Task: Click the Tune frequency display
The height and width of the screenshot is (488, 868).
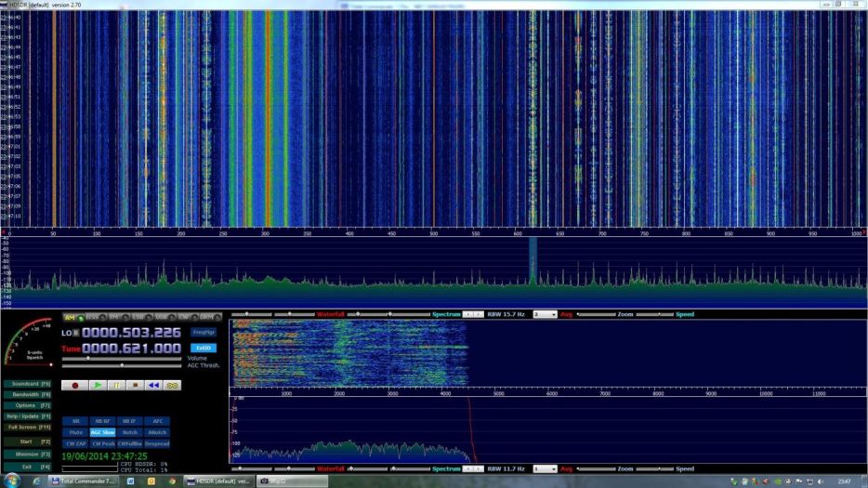Action: pyautogui.click(x=130, y=348)
